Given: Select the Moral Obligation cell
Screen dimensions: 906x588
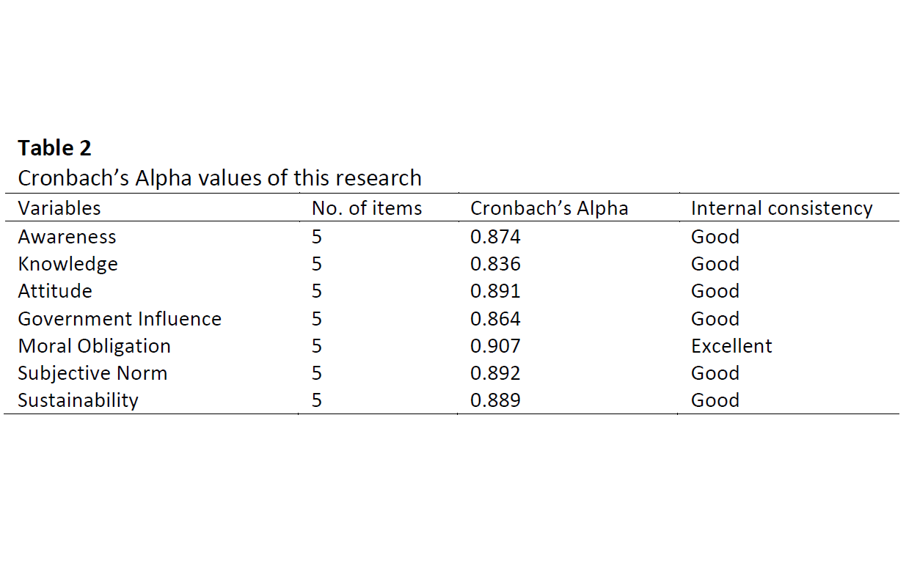Looking at the screenshot, I should (x=94, y=346).
